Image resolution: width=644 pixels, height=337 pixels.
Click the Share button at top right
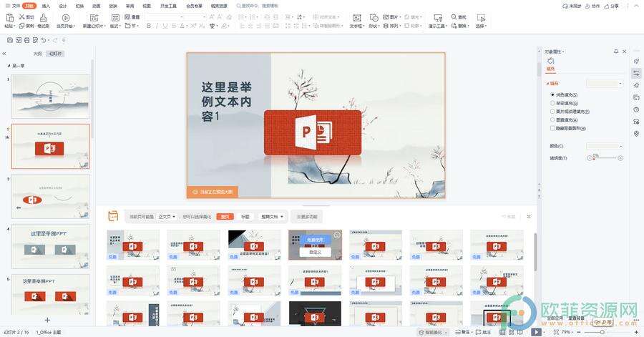pos(611,6)
